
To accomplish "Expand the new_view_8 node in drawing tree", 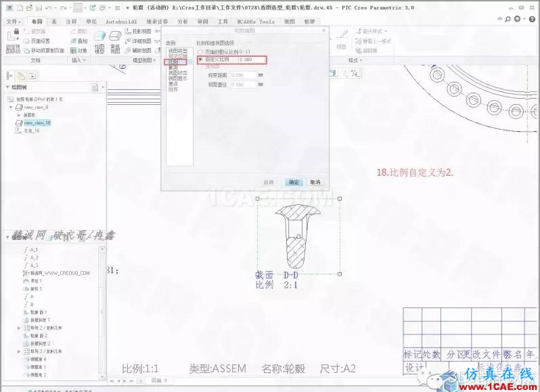I will (x=11, y=107).
